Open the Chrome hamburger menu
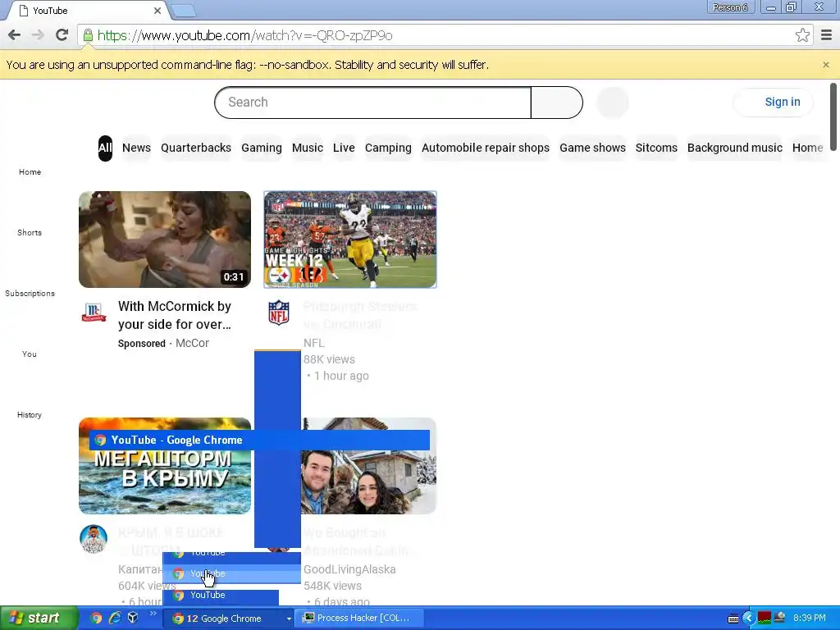 click(x=826, y=35)
